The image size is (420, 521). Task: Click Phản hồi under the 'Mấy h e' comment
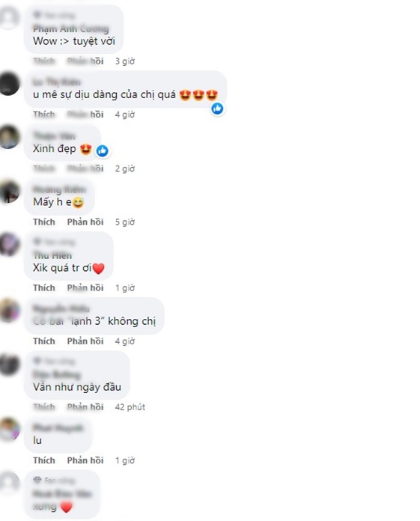tap(85, 222)
